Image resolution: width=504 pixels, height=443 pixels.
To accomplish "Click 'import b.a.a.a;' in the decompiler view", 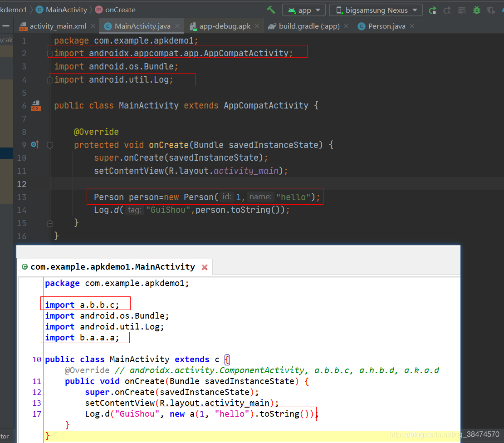I will [82, 338].
